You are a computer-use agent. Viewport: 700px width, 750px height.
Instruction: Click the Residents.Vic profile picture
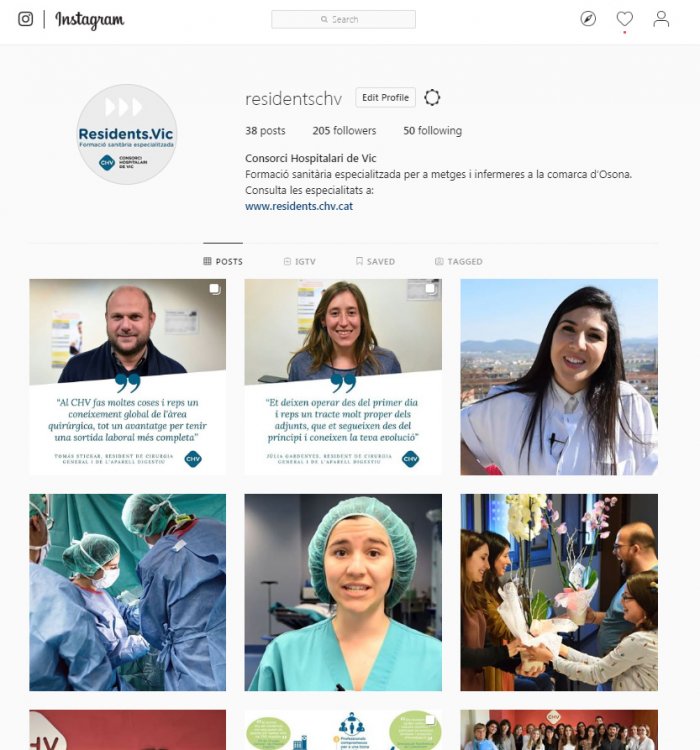[127, 134]
